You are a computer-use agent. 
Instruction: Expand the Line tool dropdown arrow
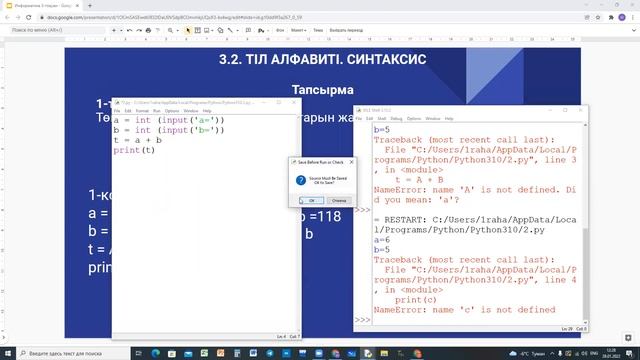238,31
